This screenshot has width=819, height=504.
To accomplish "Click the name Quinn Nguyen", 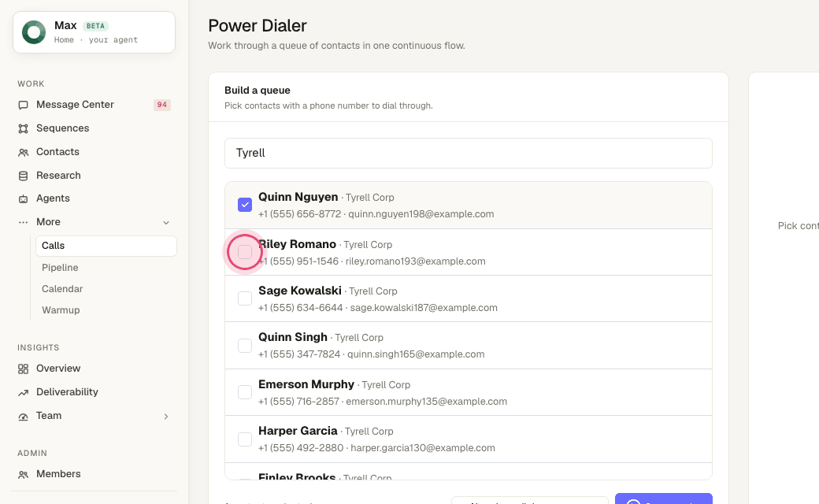I will [x=298, y=197].
